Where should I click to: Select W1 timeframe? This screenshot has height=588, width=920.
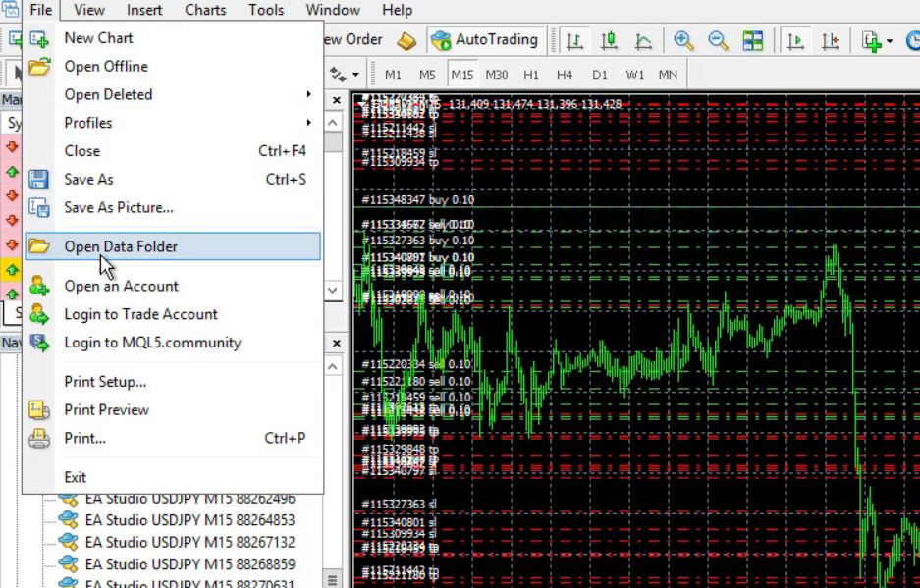click(x=634, y=75)
